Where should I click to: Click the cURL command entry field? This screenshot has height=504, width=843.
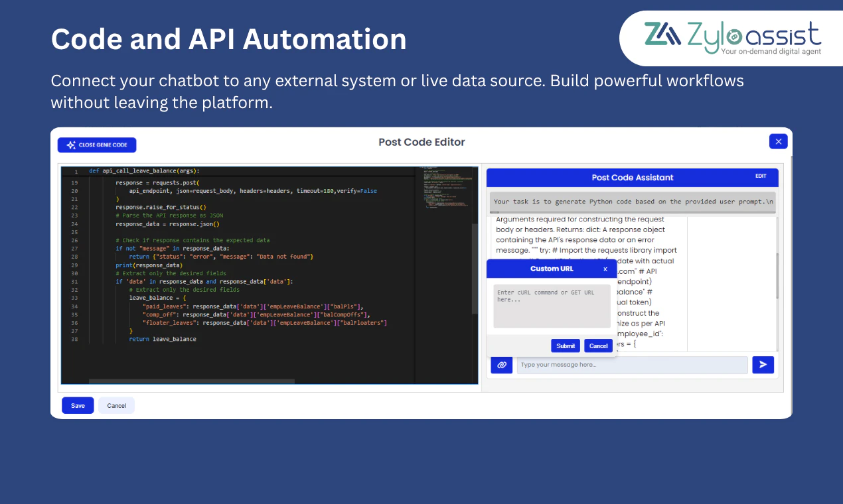click(x=552, y=305)
